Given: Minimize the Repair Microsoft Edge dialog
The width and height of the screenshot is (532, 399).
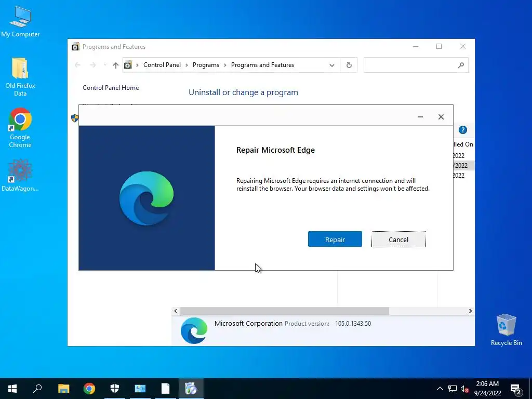Looking at the screenshot, I should [420, 117].
